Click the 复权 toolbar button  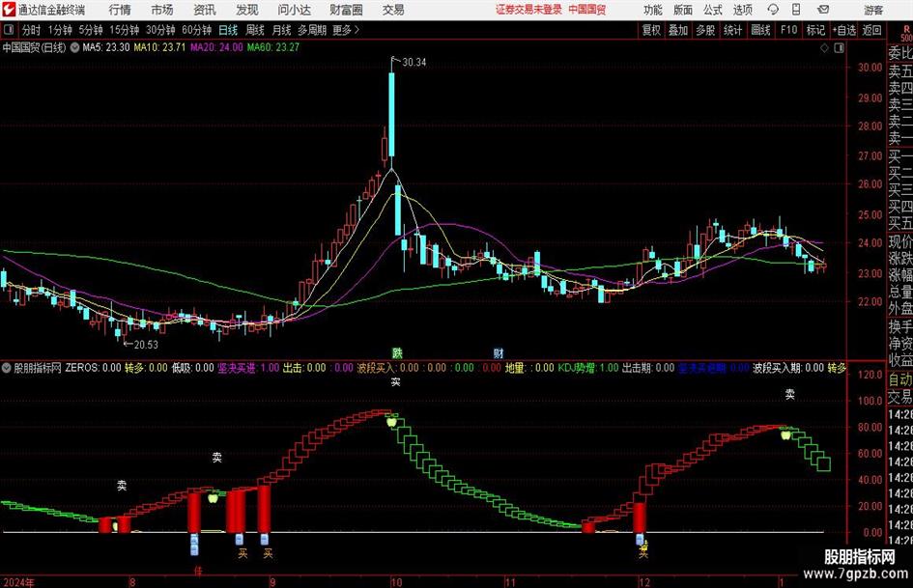[x=651, y=30]
